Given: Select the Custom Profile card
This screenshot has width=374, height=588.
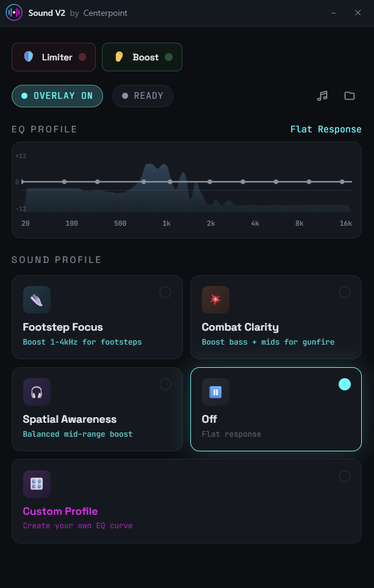Looking at the screenshot, I should pos(187,501).
